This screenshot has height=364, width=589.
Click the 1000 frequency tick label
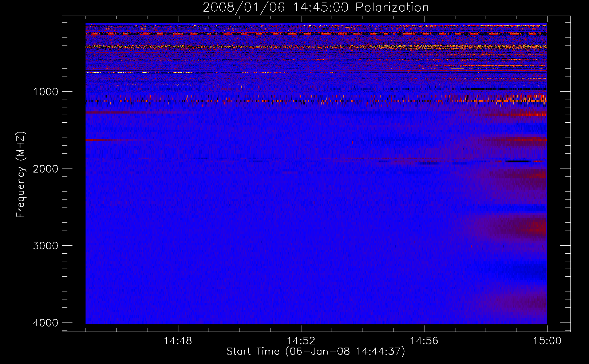[x=46, y=91]
